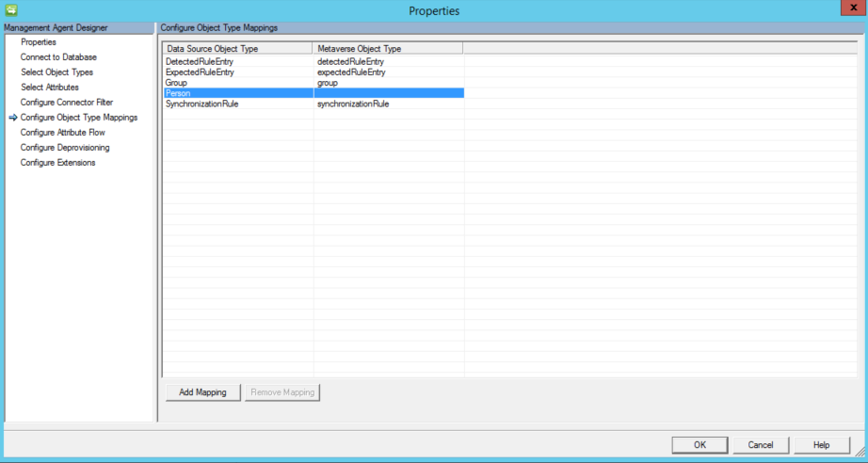
Task: Click the resize grip at dialog corner
Action: [860, 452]
